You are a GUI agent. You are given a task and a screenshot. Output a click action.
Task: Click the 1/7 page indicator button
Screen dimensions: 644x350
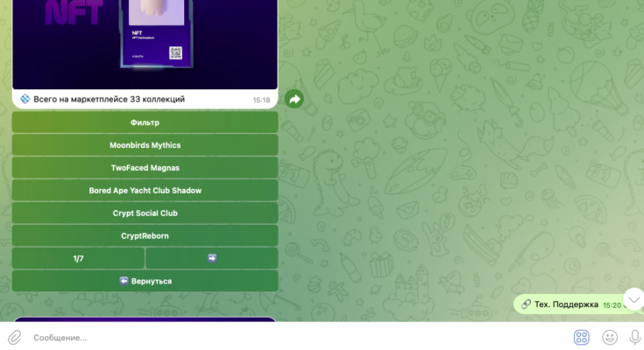click(78, 258)
